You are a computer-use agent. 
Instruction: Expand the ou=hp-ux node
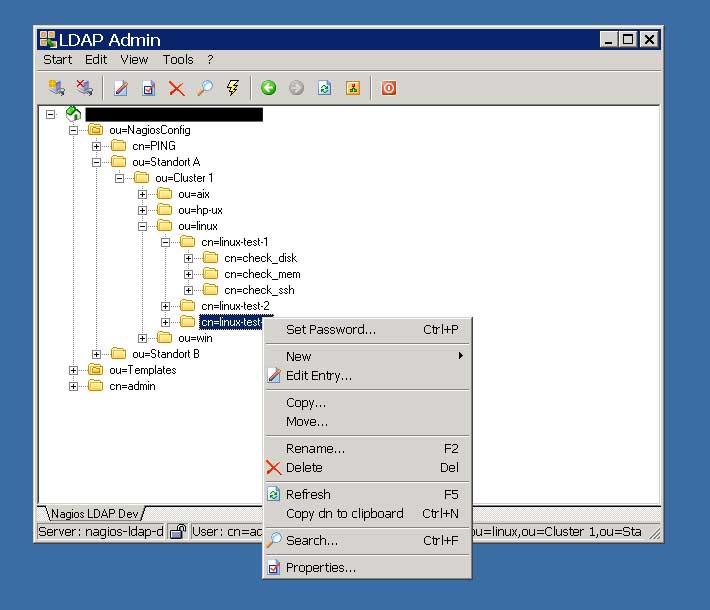coord(142,210)
